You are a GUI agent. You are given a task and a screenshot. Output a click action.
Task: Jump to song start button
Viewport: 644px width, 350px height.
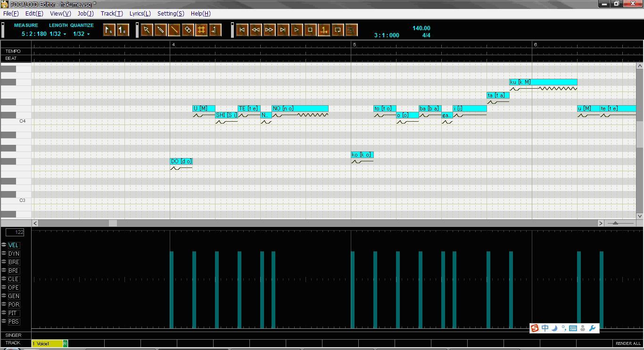(x=242, y=30)
